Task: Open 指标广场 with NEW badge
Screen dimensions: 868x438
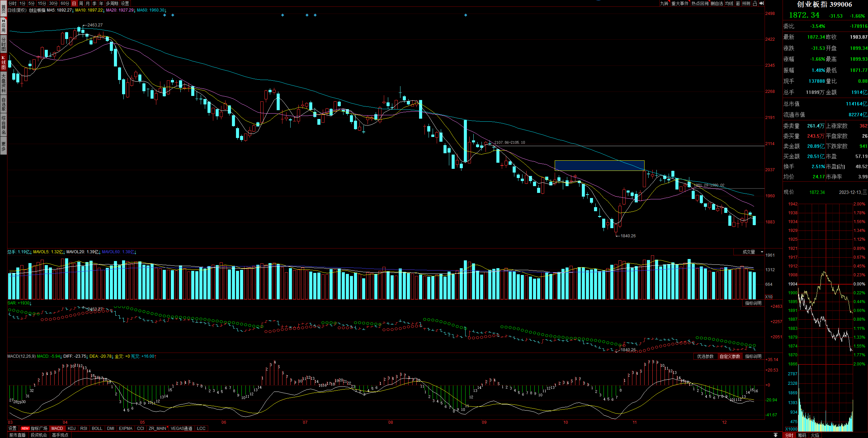Action: 34,429
